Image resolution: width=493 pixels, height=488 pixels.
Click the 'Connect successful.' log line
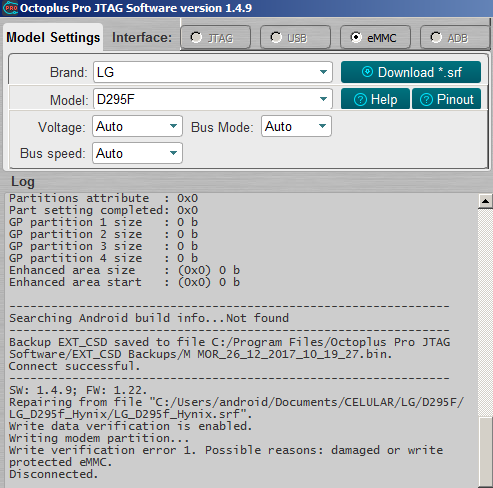point(74,366)
